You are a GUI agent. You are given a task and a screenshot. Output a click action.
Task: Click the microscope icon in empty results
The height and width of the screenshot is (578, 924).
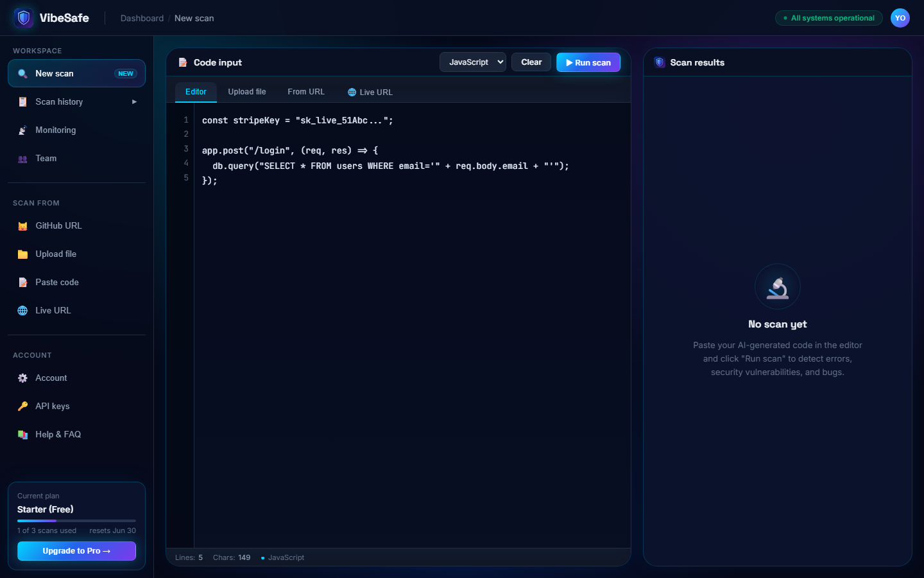(x=778, y=287)
